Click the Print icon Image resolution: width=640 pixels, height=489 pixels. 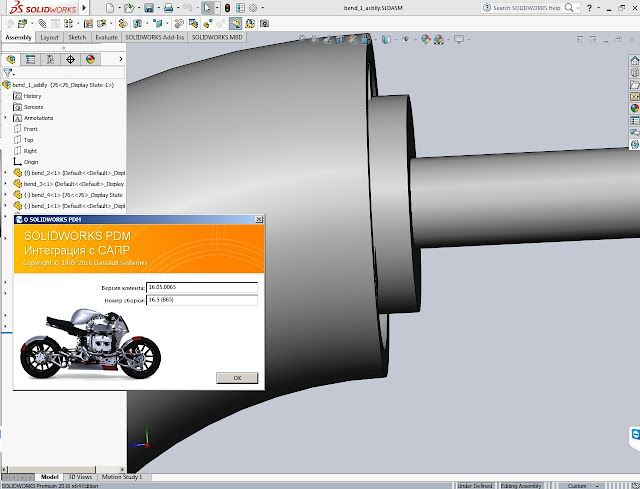168,8
